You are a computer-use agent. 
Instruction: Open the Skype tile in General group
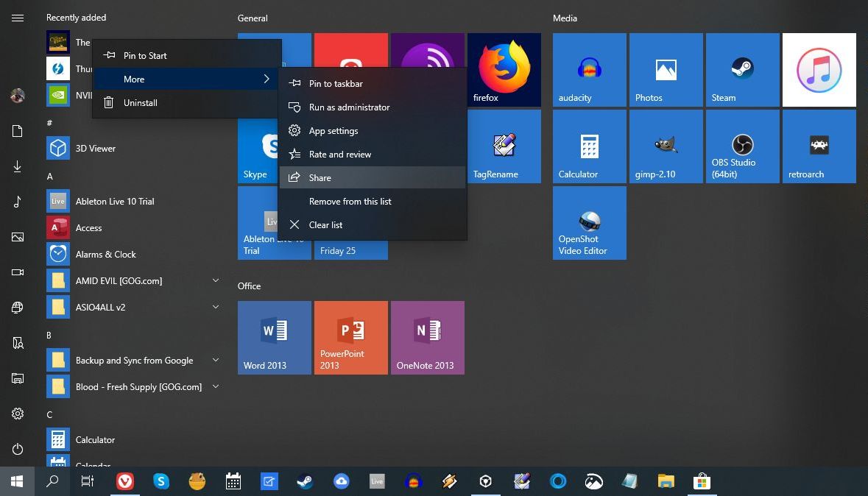[258, 146]
